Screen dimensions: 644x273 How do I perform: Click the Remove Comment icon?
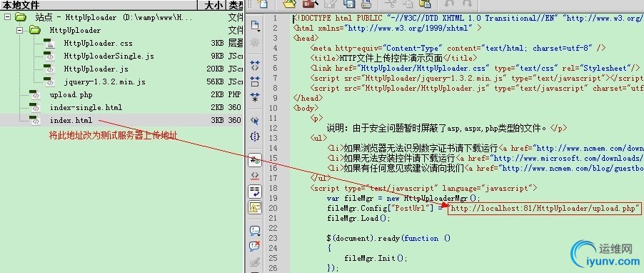pyautogui.click(x=255, y=246)
